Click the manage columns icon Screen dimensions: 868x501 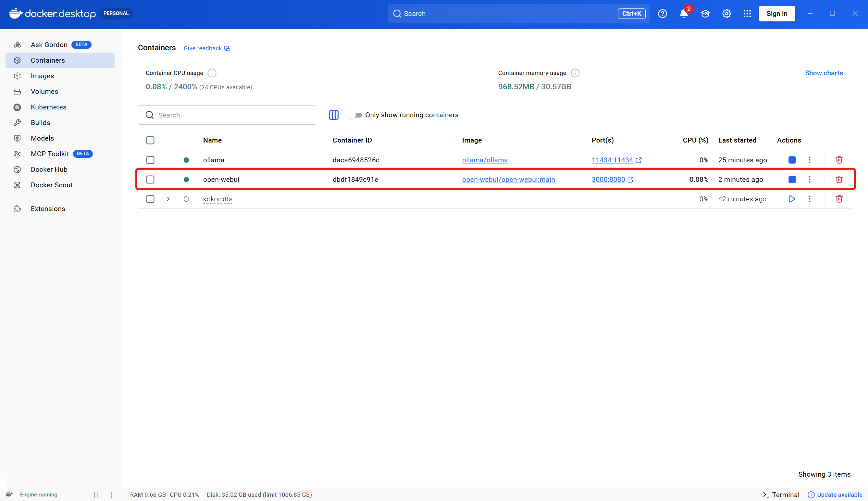click(x=333, y=115)
